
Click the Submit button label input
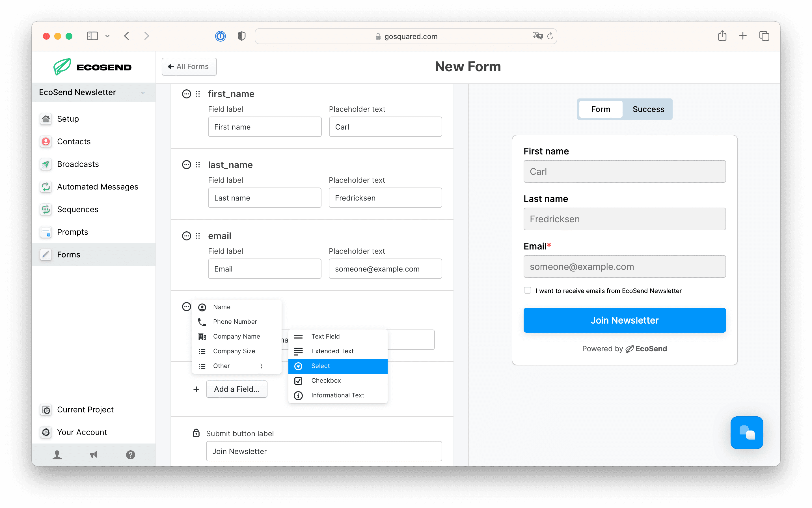(x=324, y=451)
